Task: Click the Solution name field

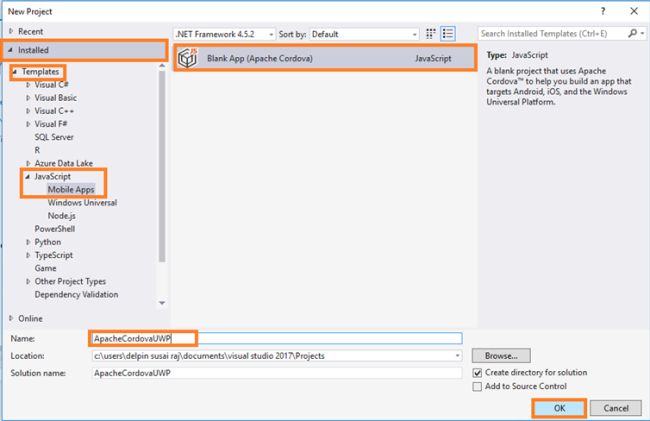Action: pyautogui.click(x=276, y=373)
